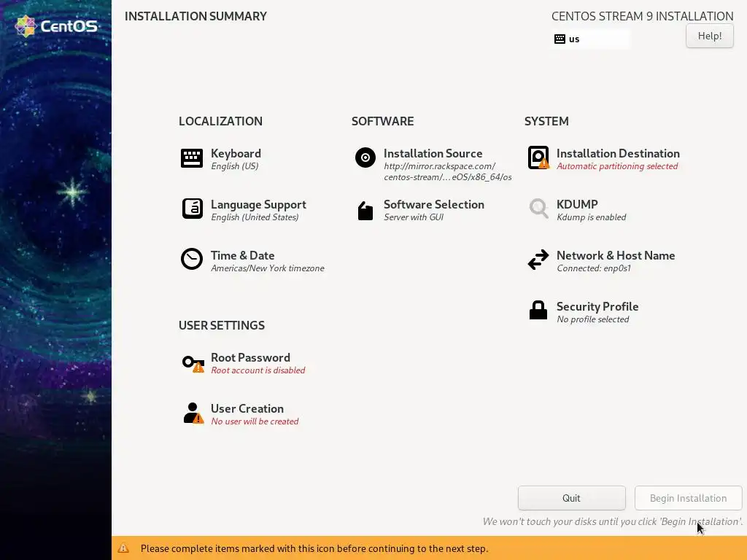Click 'Connected: enp0s1' text

coord(594,268)
